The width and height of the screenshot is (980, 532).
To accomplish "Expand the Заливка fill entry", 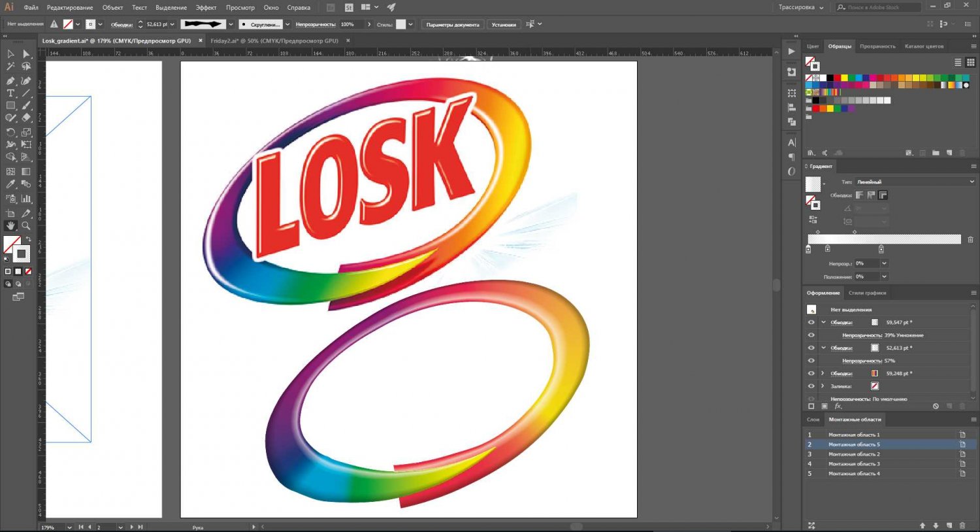I will pyautogui.click(x=823, y=386).
